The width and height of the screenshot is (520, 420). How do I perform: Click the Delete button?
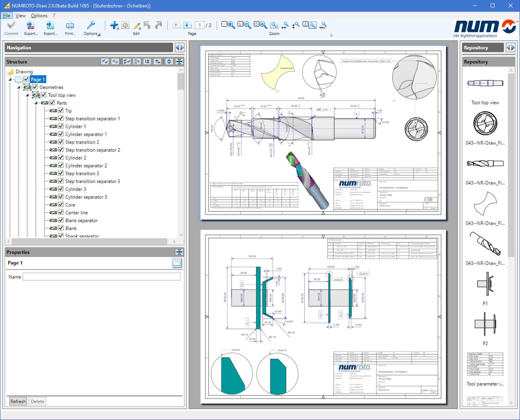click(37, 401)
